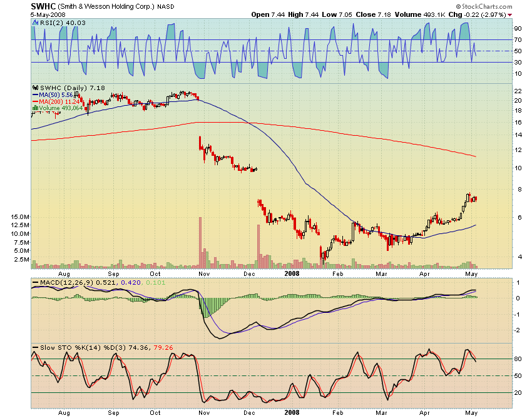The height and width of the screenshot is (418, 532).
Task: Click the 90 level on the RSI axis
Action: click(518, 29)
